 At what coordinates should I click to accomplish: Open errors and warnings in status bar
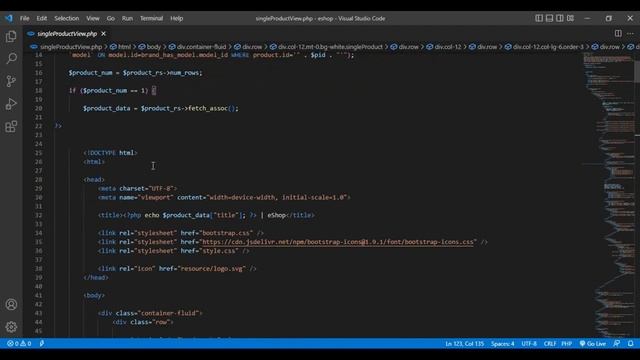click(x=19, y=344)
